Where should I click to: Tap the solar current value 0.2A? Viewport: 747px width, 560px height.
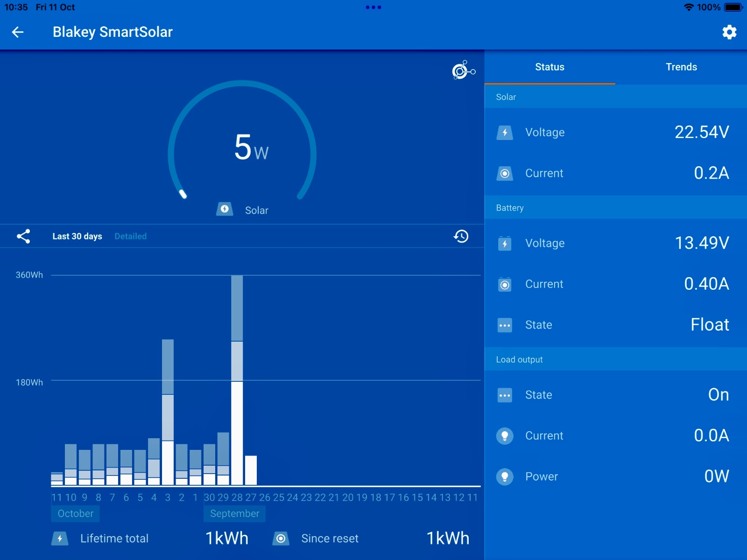[712, 173]
